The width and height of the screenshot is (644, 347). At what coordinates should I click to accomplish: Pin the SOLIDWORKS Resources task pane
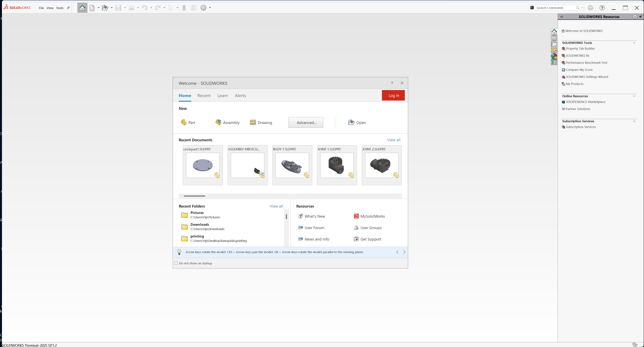(x=640, y=17)
